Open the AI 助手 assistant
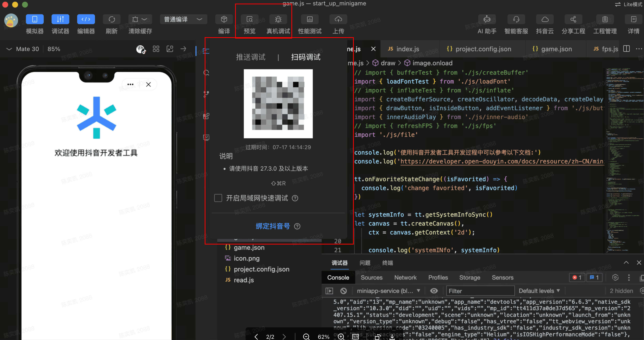644x340 pixels. (487, 20)
